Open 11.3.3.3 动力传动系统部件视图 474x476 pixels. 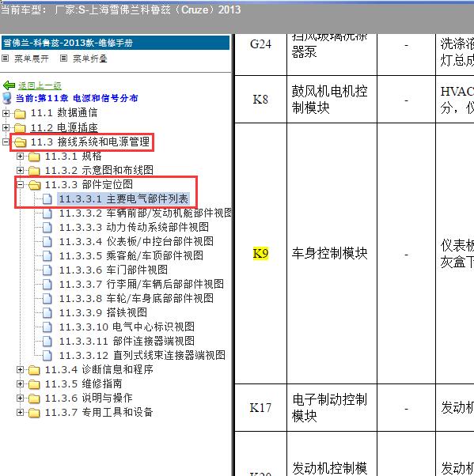(134, 228)
